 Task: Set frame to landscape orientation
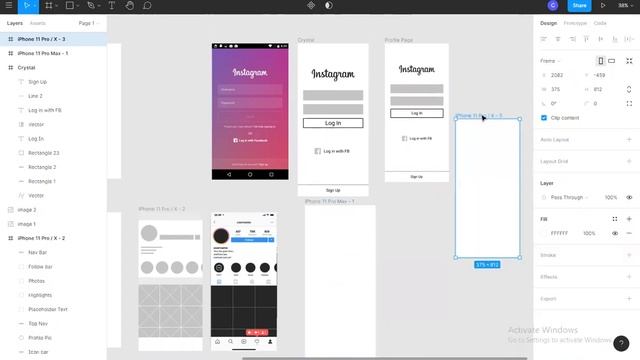tap(611, 61)
